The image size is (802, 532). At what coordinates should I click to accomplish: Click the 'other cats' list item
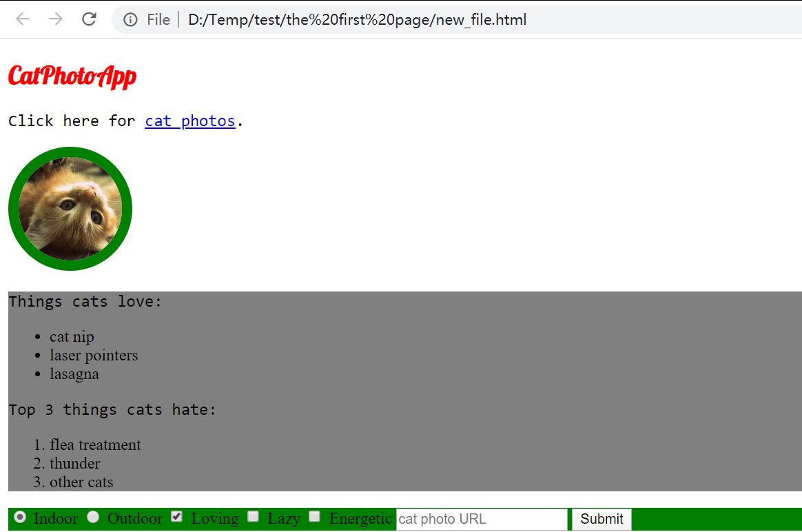coord(81,482)
